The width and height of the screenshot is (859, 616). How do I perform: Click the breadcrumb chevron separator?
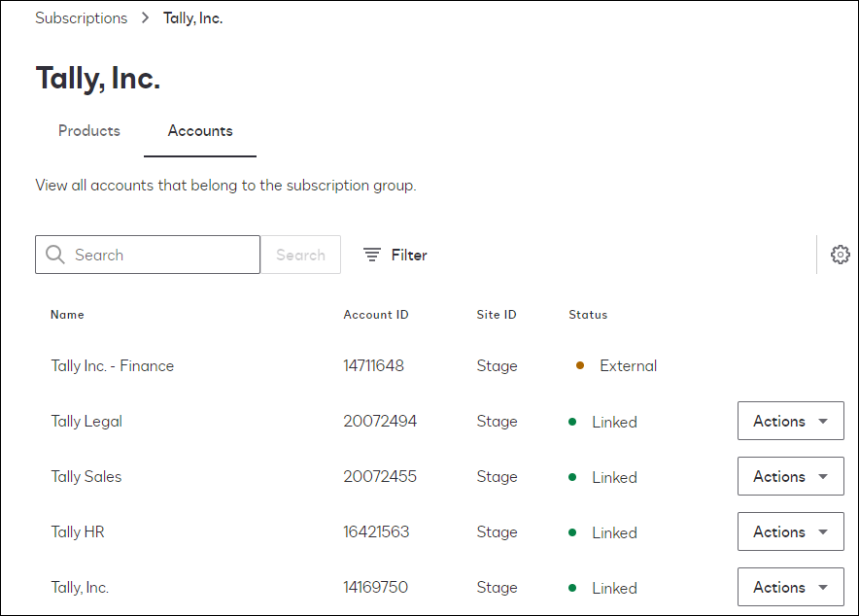point(144,17)
